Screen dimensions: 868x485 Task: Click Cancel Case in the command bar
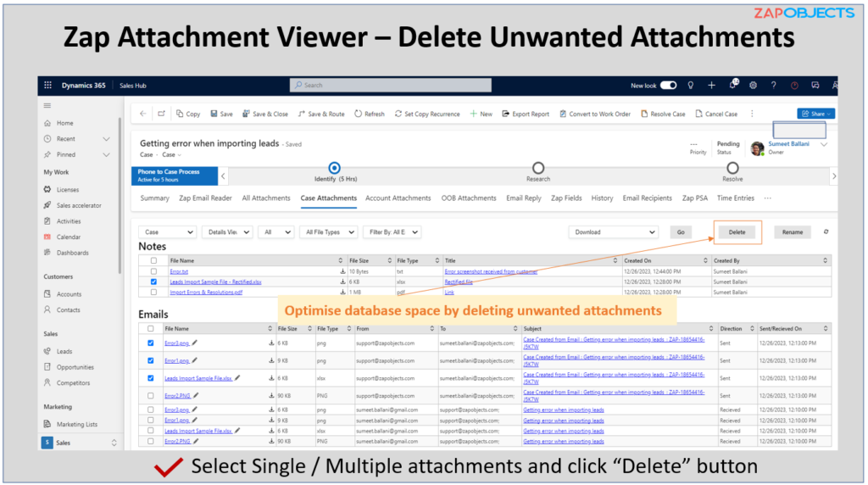click(x=716, y=114)
